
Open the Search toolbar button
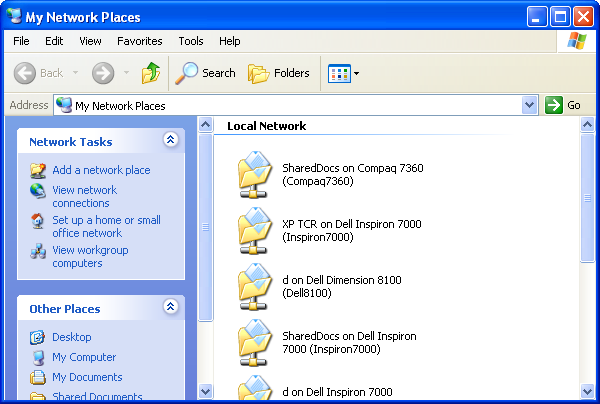(x=205, y=73)
